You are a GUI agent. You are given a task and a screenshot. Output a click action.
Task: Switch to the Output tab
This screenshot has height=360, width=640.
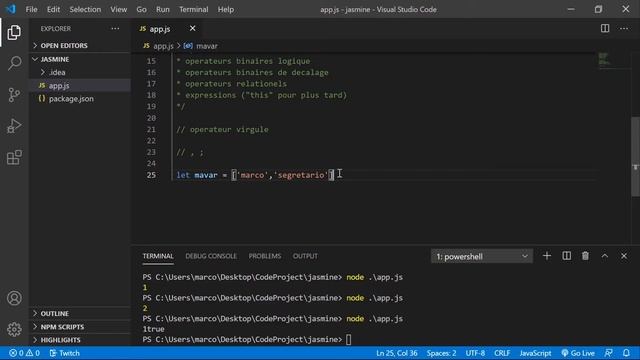coord(305,256)
